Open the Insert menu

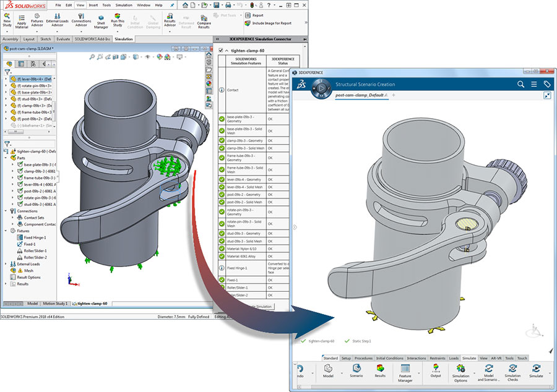click(92, 5)
